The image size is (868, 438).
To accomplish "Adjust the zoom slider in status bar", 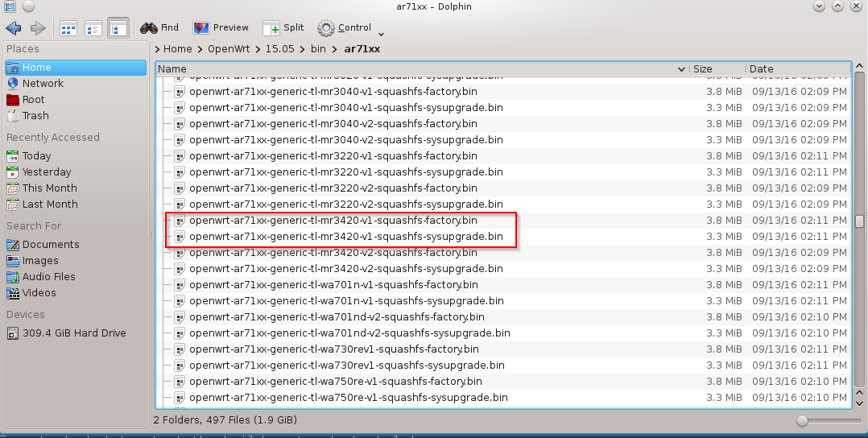I will [x=802, y=420].
